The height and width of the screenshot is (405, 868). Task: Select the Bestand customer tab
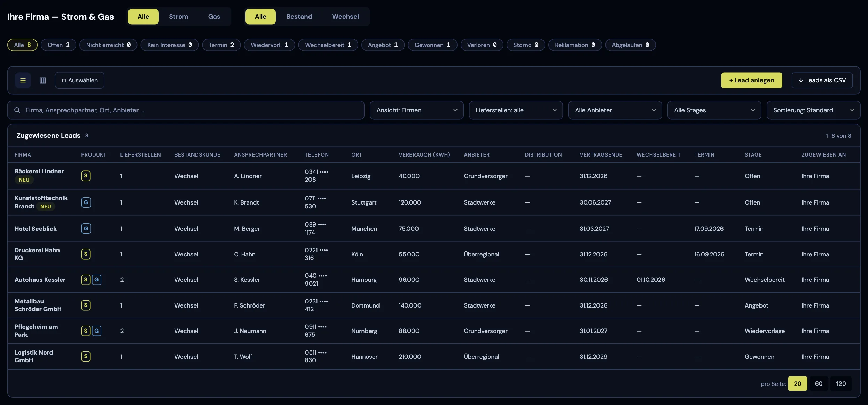299,17
